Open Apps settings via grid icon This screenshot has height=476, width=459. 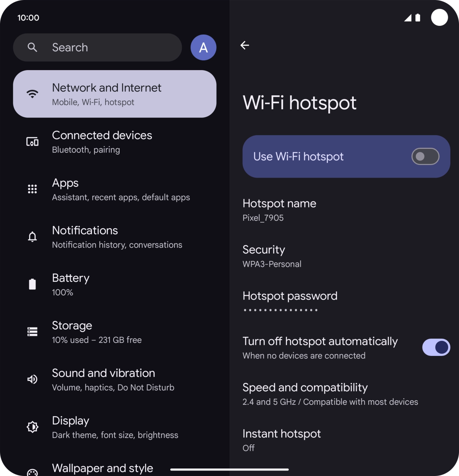32,189
